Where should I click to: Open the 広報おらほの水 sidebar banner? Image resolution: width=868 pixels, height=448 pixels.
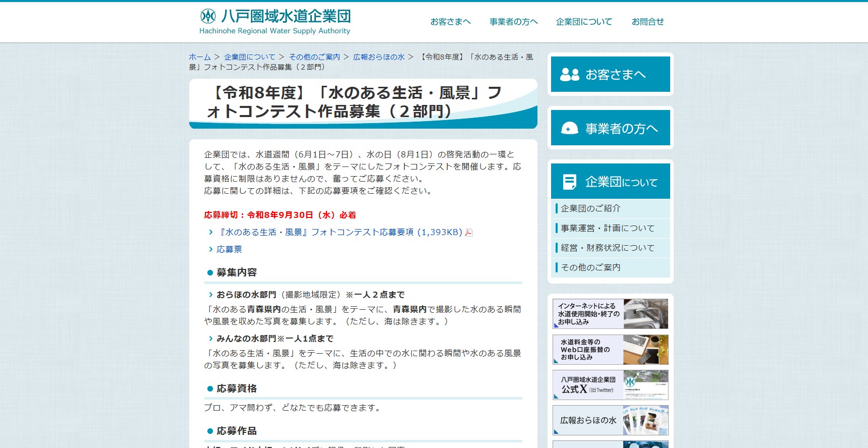click(610, 420)
